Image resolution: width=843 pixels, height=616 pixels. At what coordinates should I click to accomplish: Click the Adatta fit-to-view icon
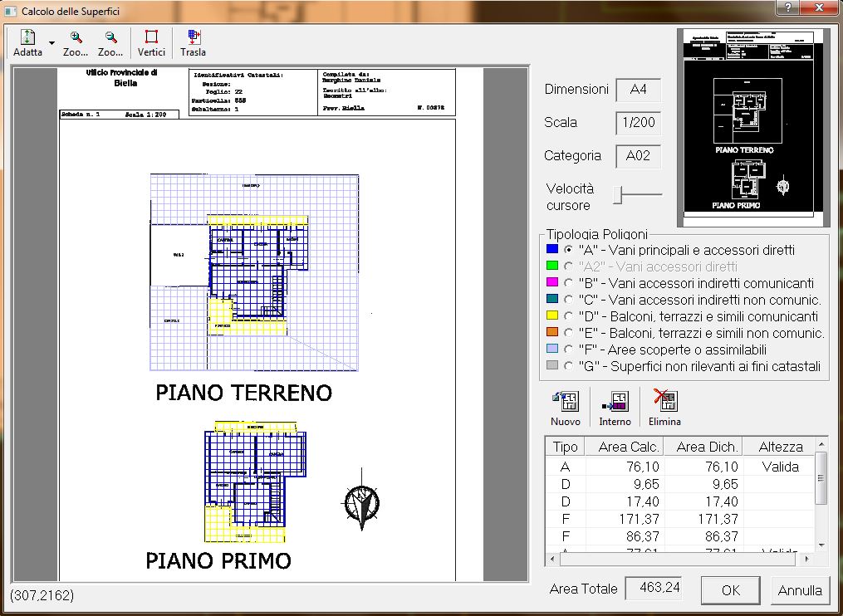27,38
